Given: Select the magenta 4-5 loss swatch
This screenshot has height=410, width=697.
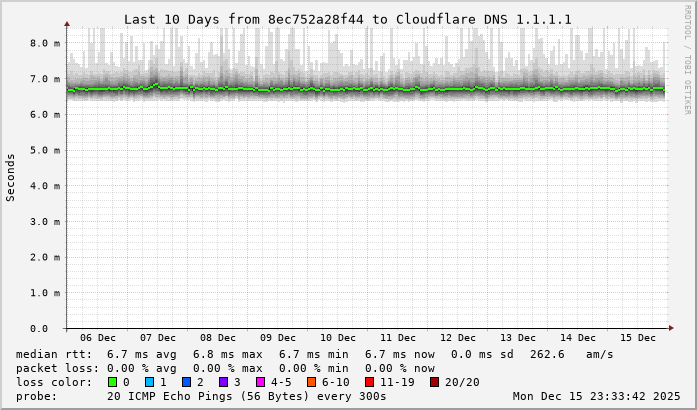Looking at the screenshot, I should point(260,382).
